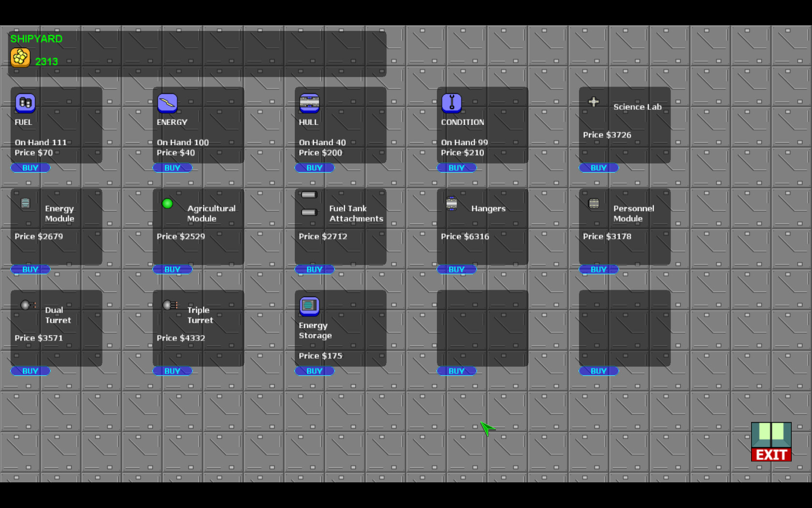812x508 pixels.
Task: Click the Fuel Tank Attachments icon
Action: click(x=309, y=204)
